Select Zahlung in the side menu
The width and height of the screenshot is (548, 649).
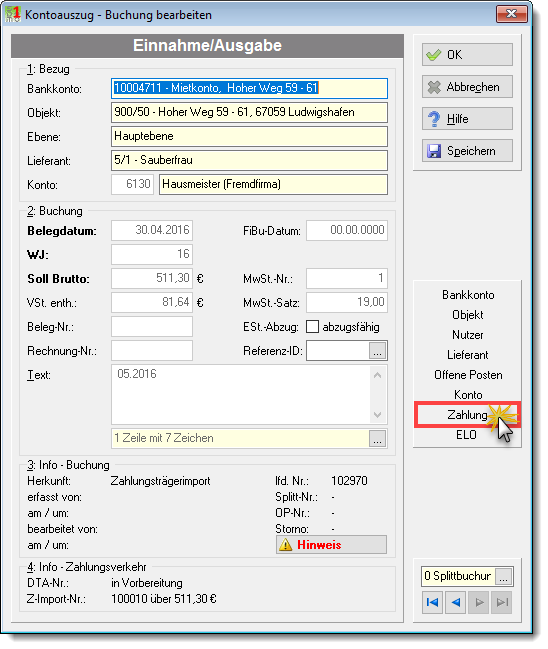[467, 415]
